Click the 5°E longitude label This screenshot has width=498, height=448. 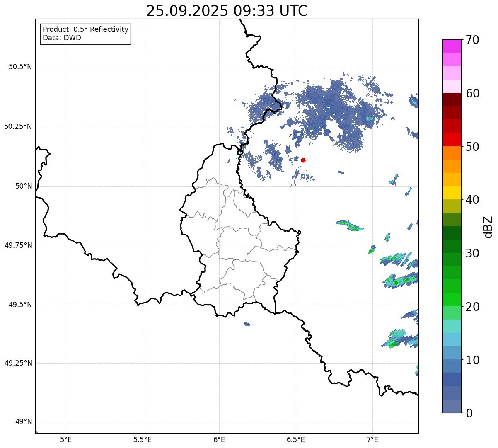(x=66, y=439)
